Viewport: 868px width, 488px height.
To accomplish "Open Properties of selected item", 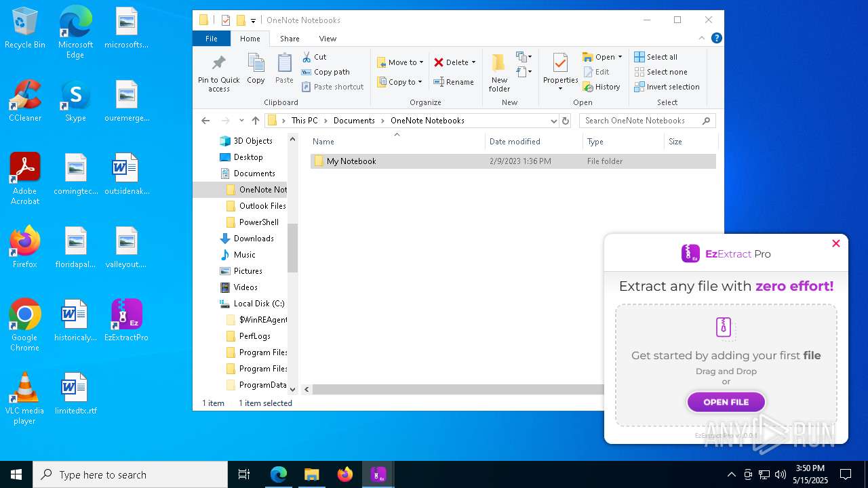I will pyautogui.click(x=560, y=71).
